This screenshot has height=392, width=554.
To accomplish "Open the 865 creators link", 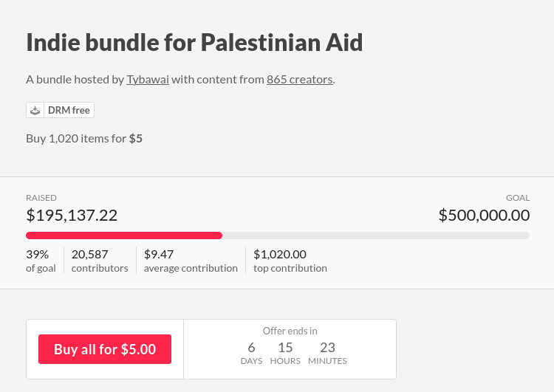I will click(x=300, y=80).
